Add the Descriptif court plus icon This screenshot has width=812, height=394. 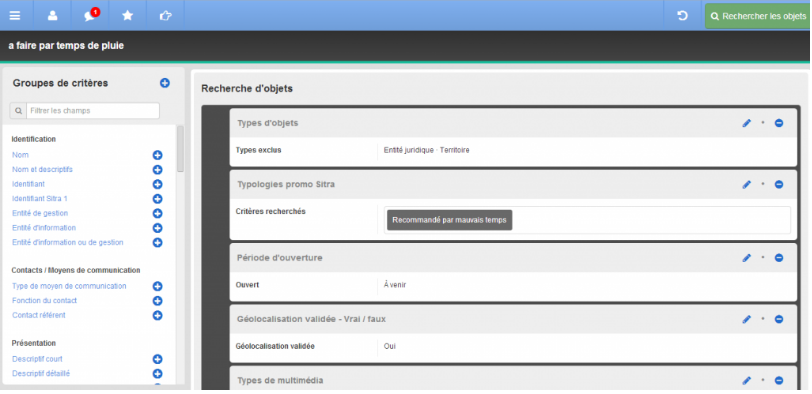tap(157, 359)
